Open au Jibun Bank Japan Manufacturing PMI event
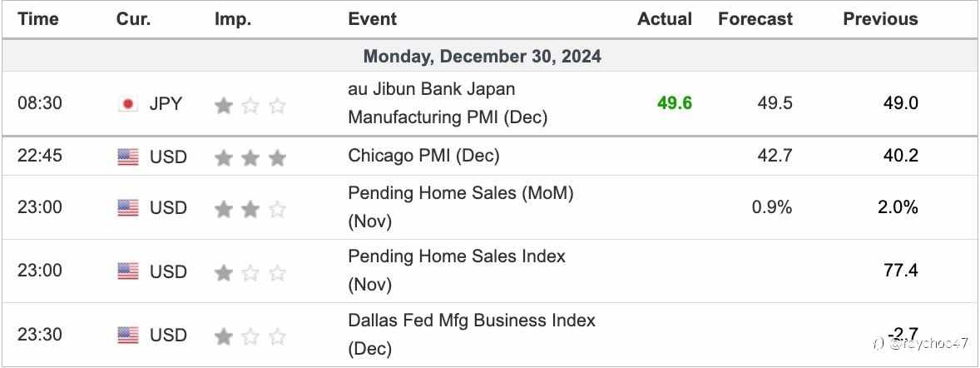 coord(447,103)
